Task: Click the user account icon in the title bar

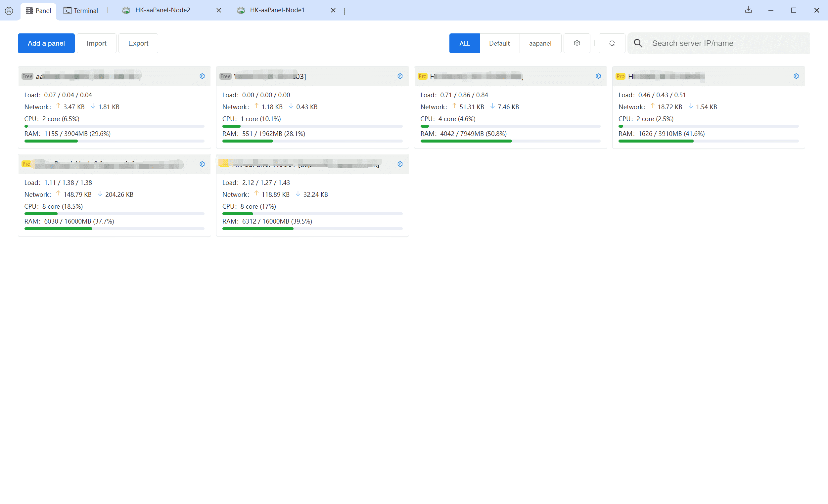Action: click(9, 11)
